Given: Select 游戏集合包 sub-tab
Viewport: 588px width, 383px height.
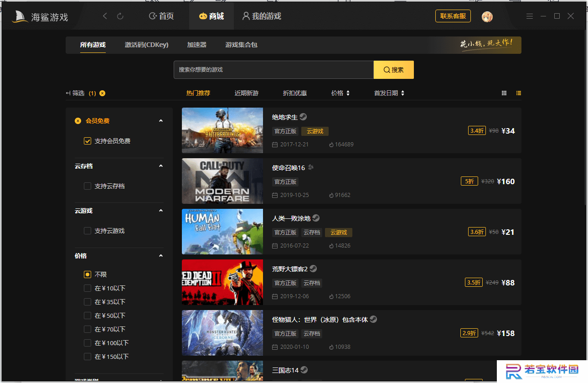Looking at the screenshot, I should 242,45.
